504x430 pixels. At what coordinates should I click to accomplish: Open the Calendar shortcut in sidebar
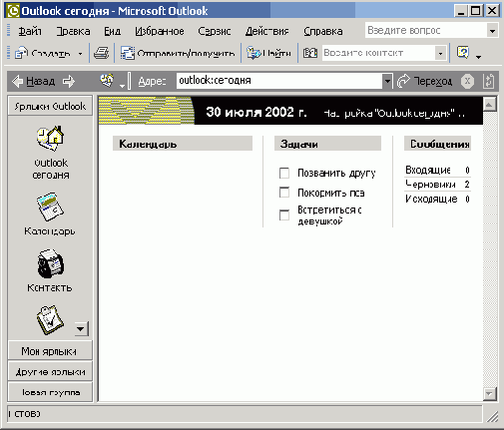click(50, 207)
